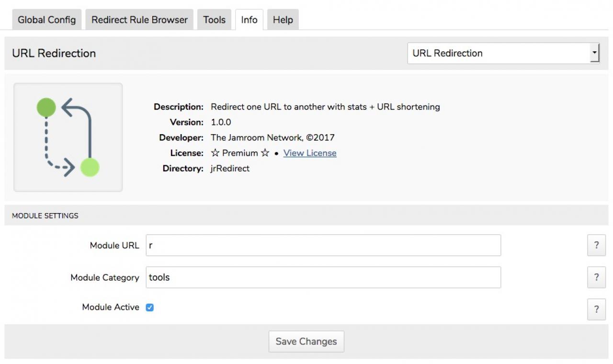Click the URL Redirection module icon
The image size is (613, 364).
pyautogui.click(x=68, y=137)
